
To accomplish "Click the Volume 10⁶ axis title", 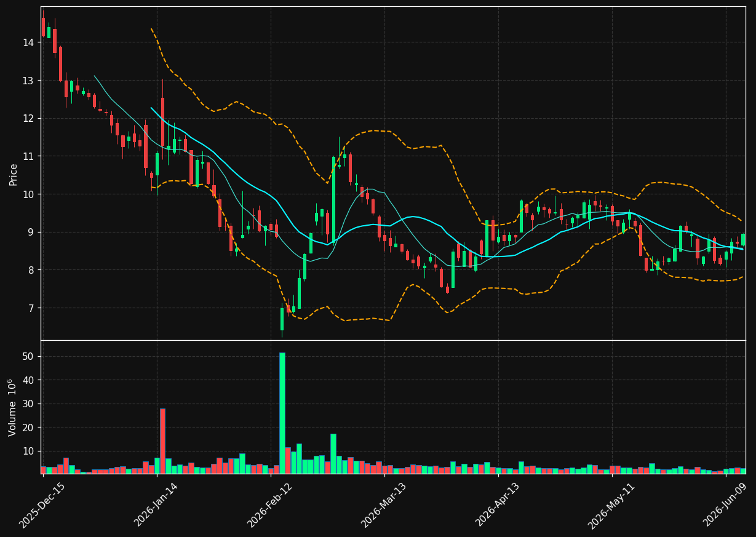I will (13, 407).
